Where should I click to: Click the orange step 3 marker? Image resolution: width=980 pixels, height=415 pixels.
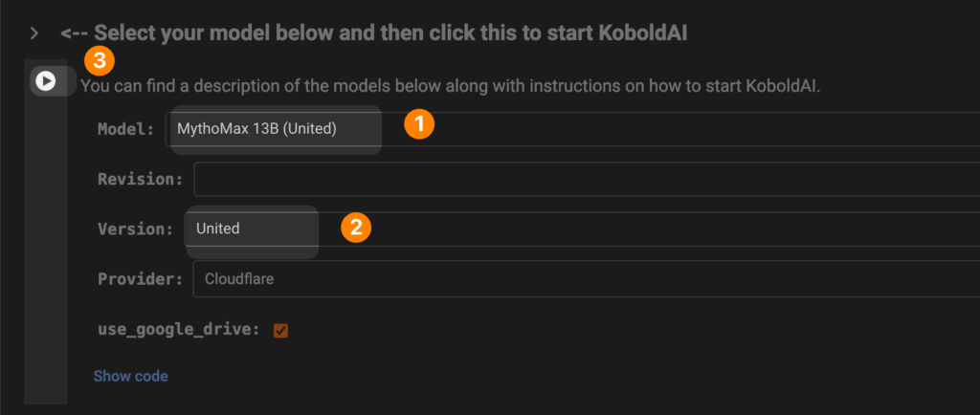pyautogui.click(x=100, y=61)
